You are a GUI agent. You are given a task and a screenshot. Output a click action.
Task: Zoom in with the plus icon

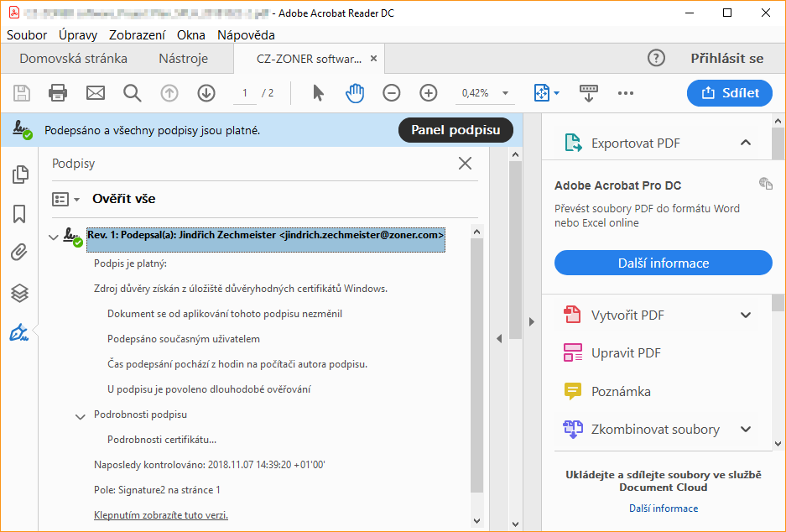pyautogui.click(x=429, y=93)
